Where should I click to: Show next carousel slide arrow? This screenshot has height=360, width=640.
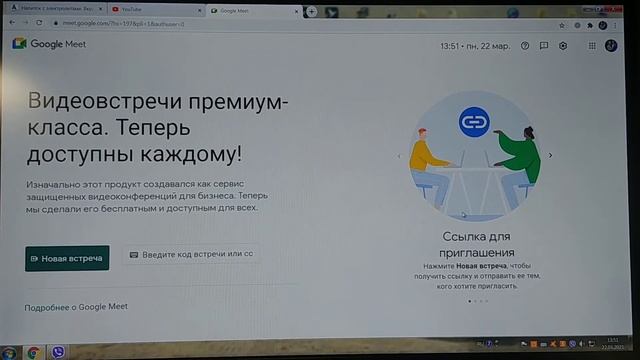550,156
